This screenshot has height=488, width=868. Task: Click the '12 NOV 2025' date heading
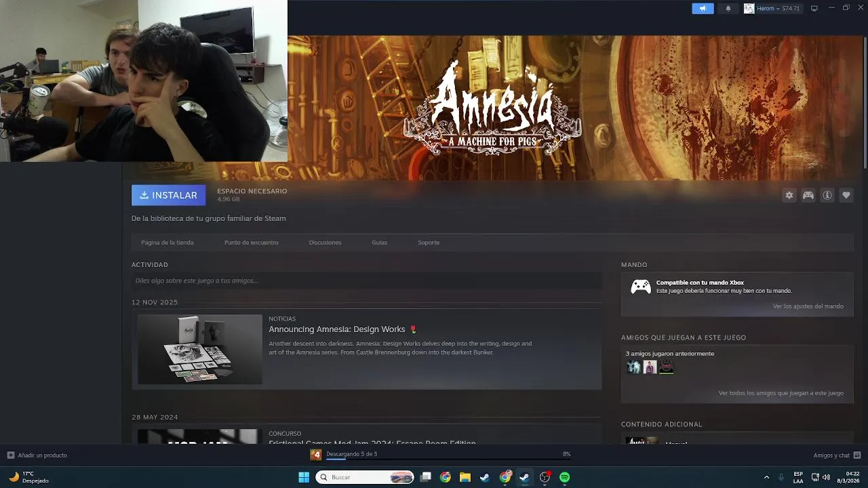coord(155,302)
